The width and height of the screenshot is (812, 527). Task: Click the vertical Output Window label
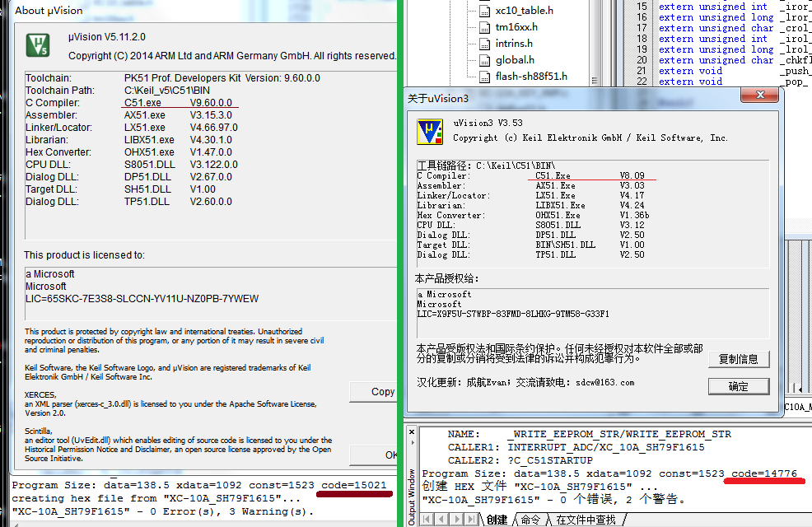[413, 497]
